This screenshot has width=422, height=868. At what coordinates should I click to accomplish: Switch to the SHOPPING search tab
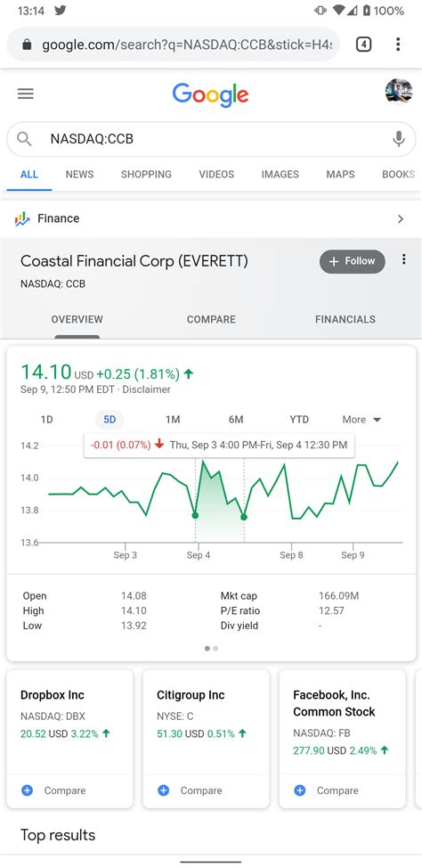(x=146, y=175)
